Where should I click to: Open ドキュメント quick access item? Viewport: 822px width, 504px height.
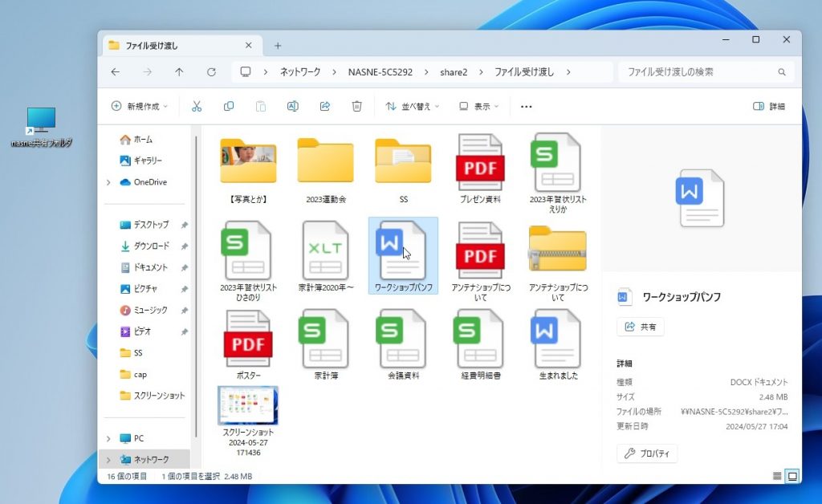point(144,267)
